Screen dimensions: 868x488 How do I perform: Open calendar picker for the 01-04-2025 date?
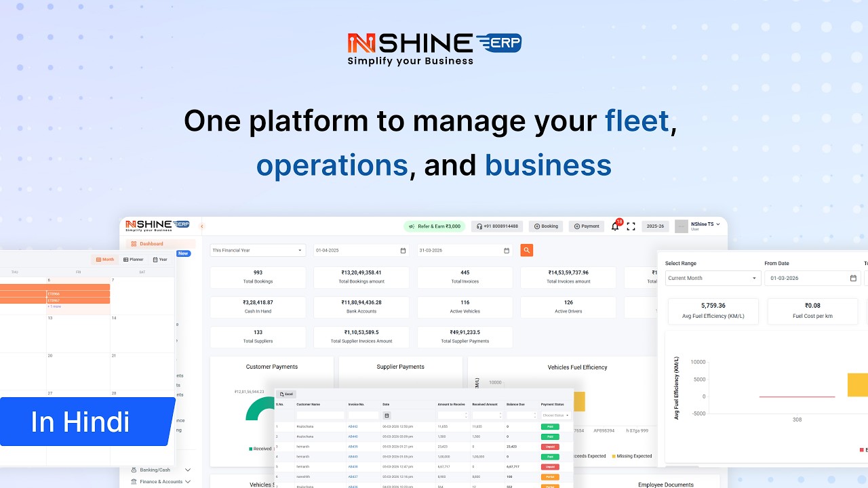[403, 251]
